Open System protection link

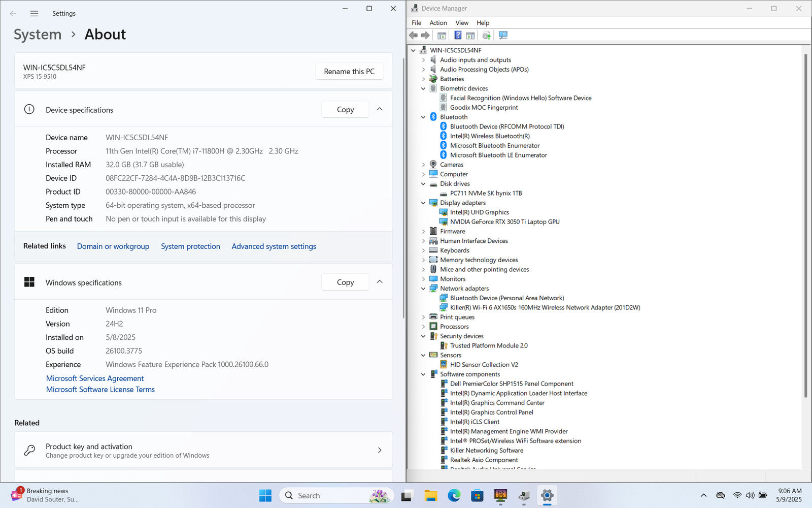[190, 246]
